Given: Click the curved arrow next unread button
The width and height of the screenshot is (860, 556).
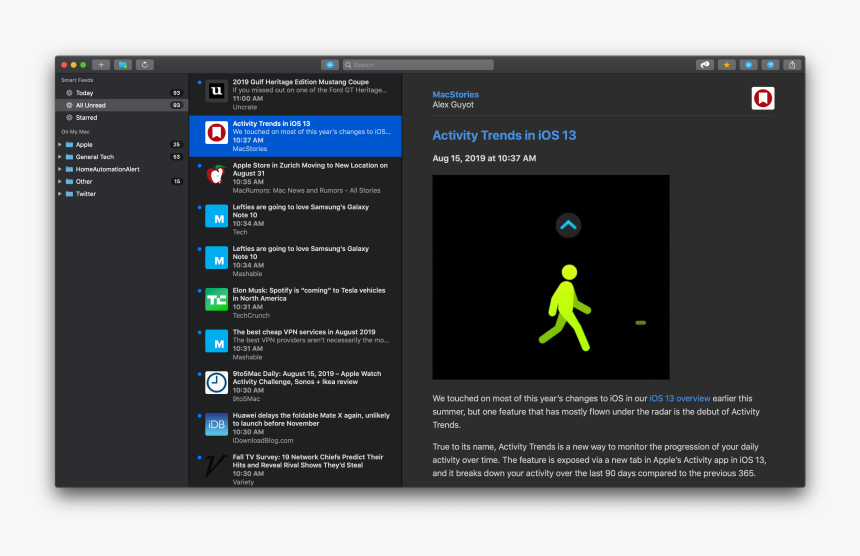Looking at the screenshot, I should (x=705, y=65).
